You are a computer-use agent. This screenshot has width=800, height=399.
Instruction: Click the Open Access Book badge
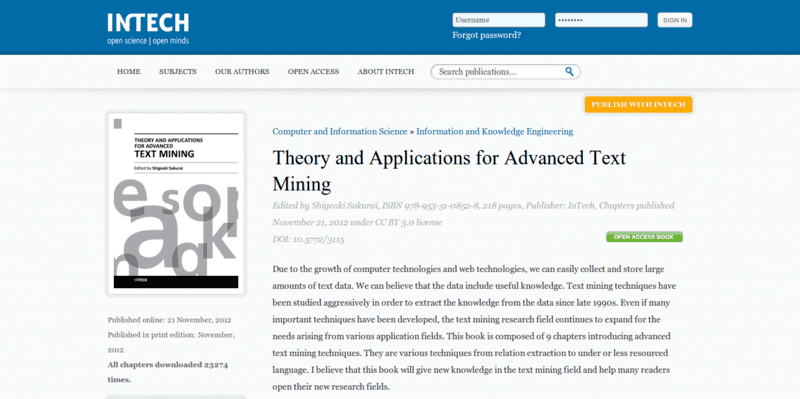(x=644, y=237)
